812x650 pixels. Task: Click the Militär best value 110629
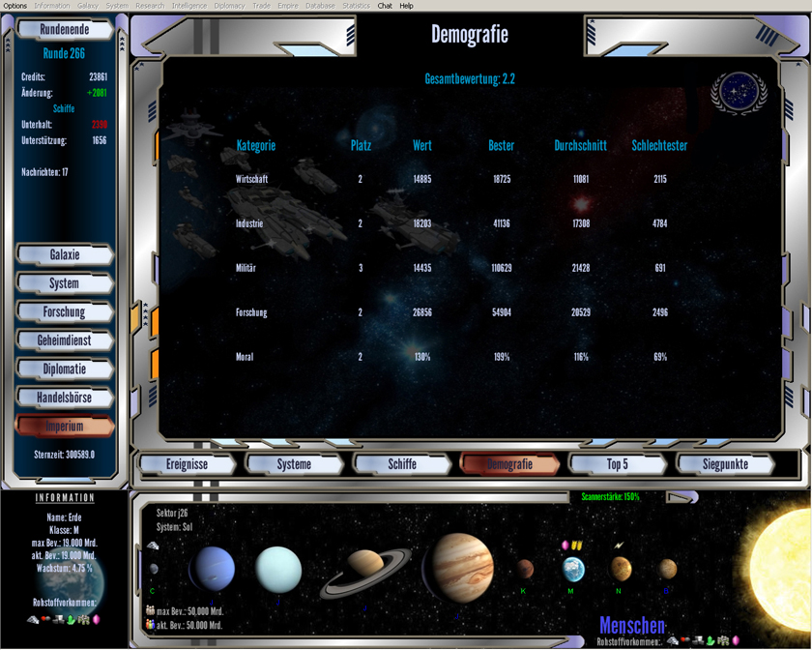(x=502, y=268)
